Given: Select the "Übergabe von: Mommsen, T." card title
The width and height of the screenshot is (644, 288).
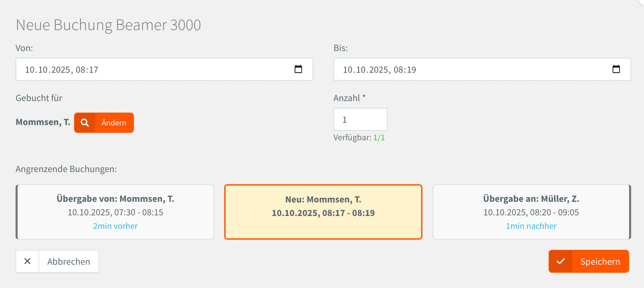Looking at the screenshot, I should pos(115,199).
